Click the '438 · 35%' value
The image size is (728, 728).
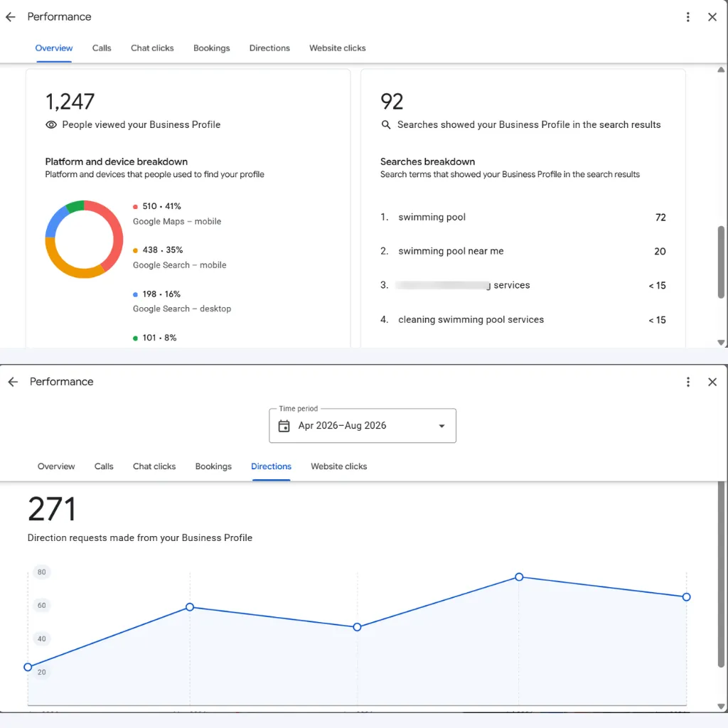[163, 250]
